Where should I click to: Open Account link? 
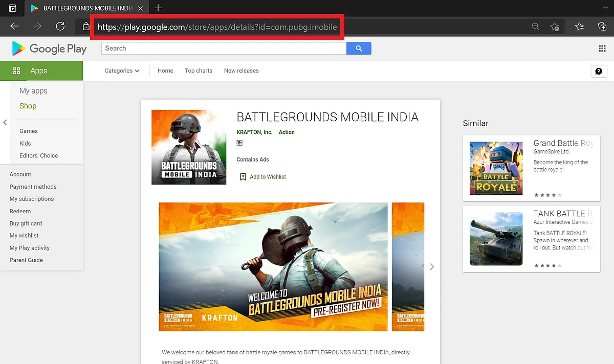click(x=20, y=174)
